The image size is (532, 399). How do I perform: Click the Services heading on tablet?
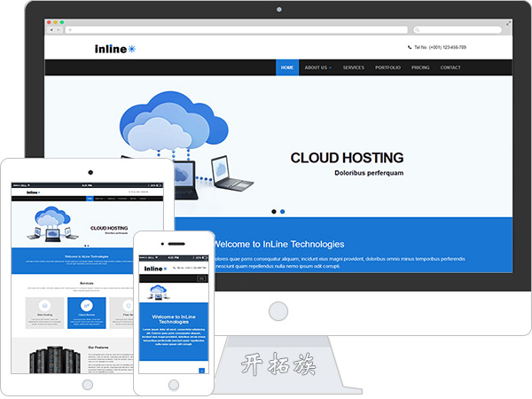(87, 283)
